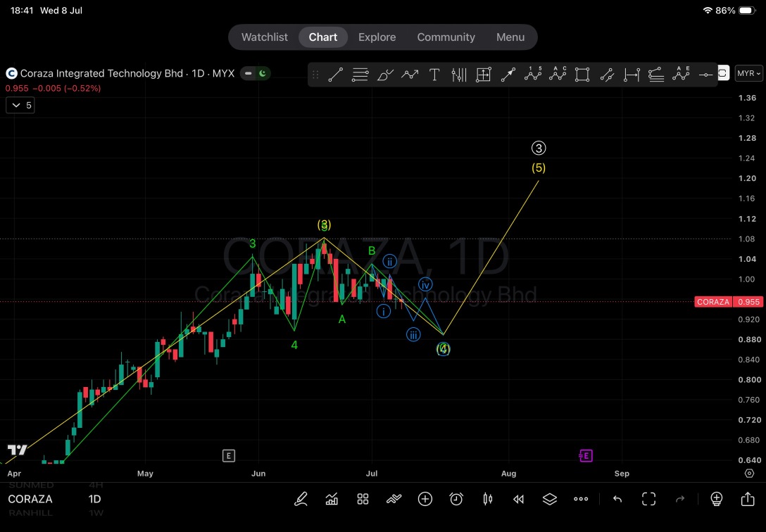
Task: Select the blue circled iii wave label
Action: pos(413,335)
